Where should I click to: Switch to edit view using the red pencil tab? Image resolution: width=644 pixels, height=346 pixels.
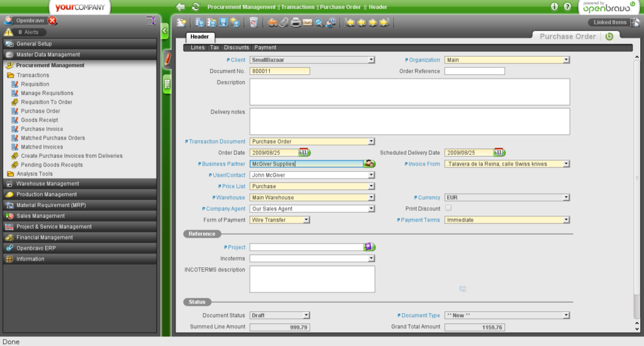[x=167, y=60]
